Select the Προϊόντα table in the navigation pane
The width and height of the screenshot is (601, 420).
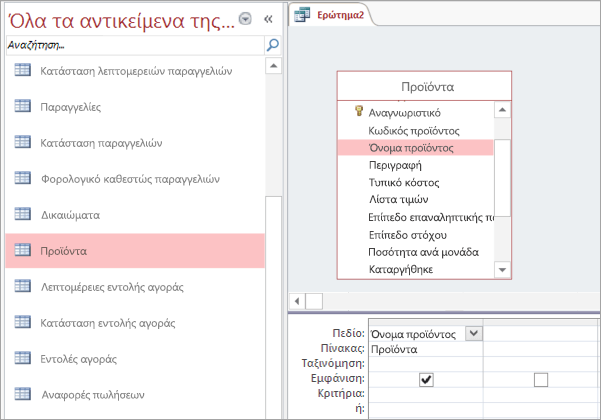point(135,251)
